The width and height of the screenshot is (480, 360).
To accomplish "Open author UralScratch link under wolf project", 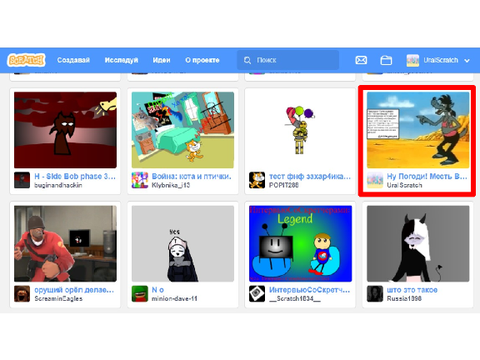I will point(404,185).
